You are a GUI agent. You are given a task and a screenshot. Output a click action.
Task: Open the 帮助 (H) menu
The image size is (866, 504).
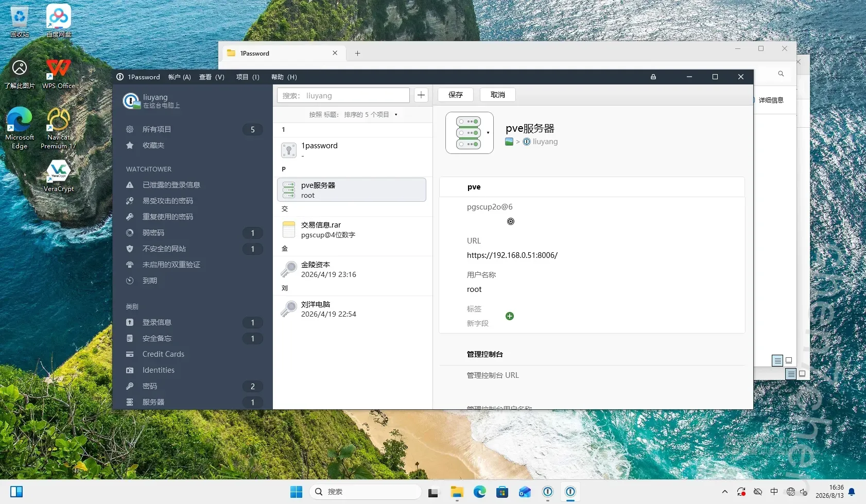point(284,77)
